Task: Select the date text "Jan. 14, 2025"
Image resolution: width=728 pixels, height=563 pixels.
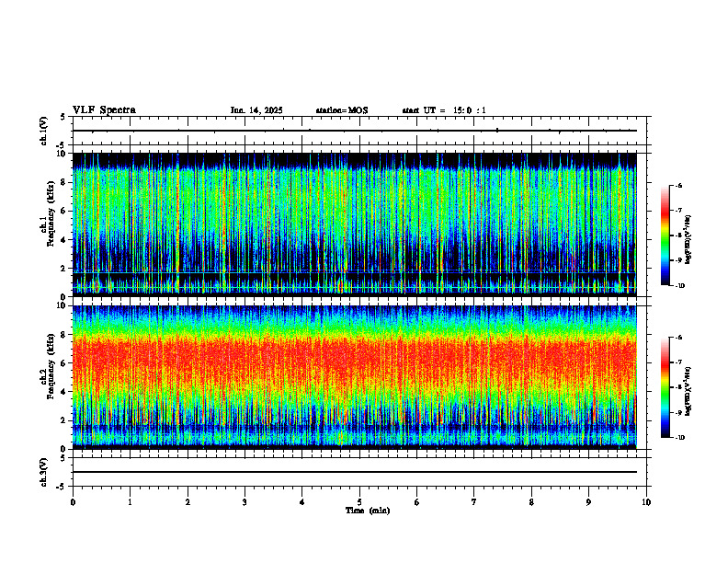Action: coord(256,110)
